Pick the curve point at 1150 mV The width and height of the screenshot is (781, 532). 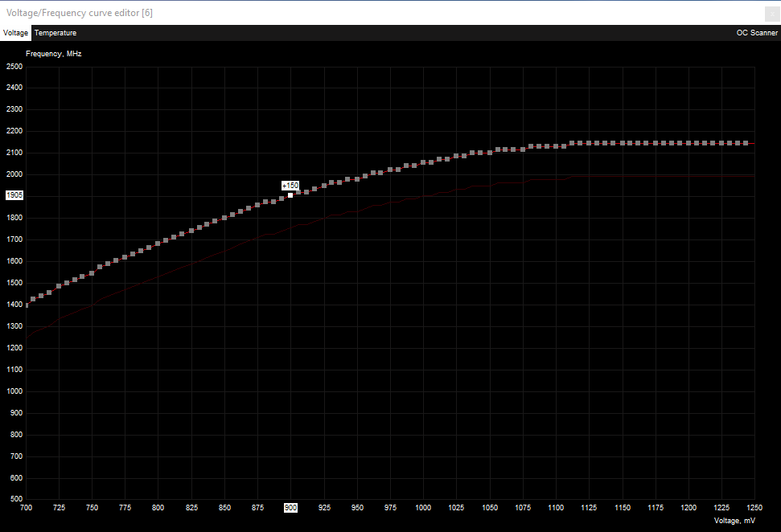[x=622, y=143]
